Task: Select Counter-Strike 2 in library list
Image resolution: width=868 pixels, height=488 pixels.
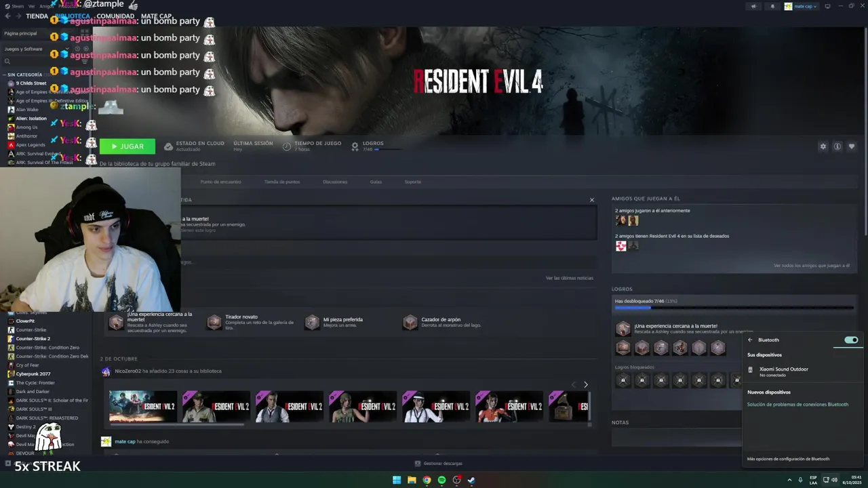Action: pos(33,339)
